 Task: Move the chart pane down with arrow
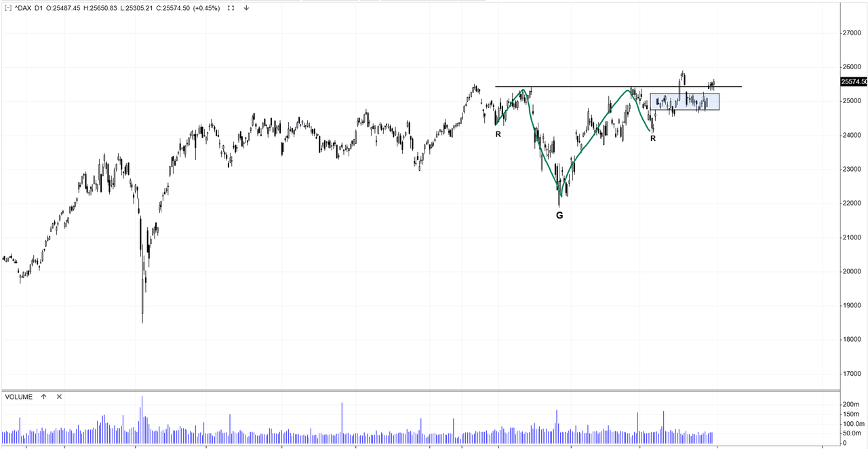tap(246, 8)
